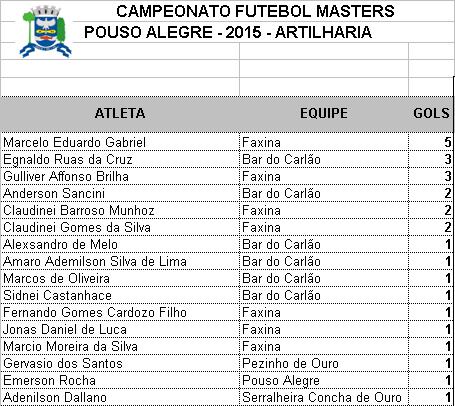Select Serralheira Concha de Ouro cell

324,397
